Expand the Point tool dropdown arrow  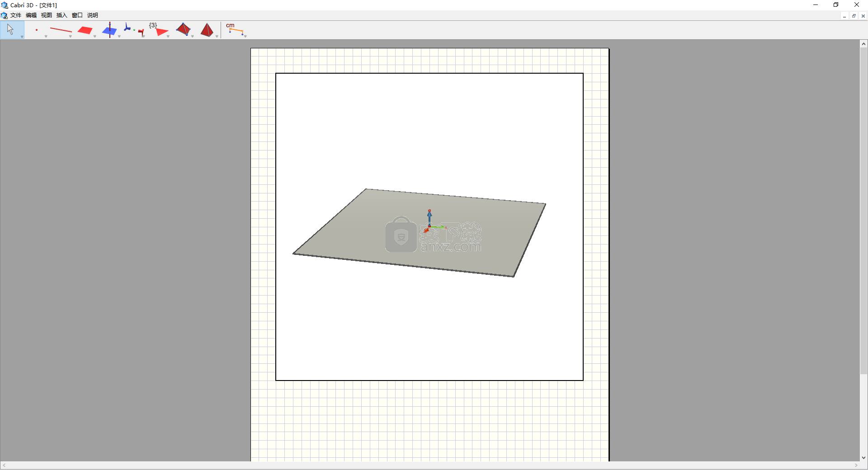(x=46, y=37)
